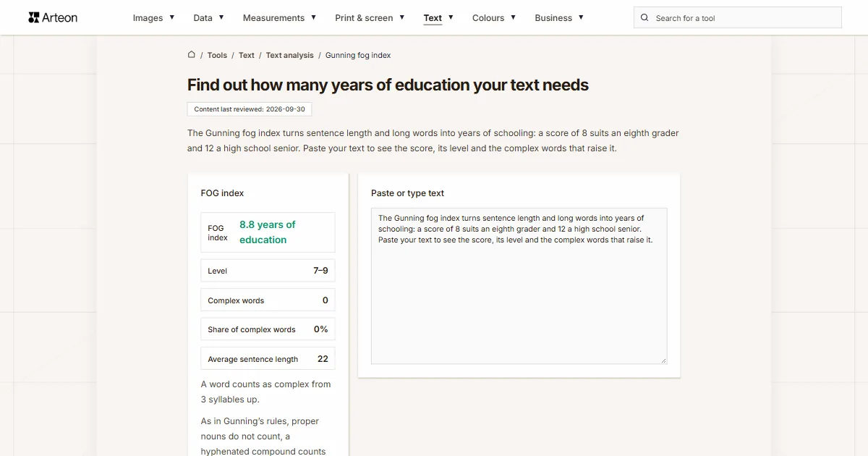Click inside the Paste or type text area
The height and width of the screenshot is (456, 868).
click(x=519, y=286)
